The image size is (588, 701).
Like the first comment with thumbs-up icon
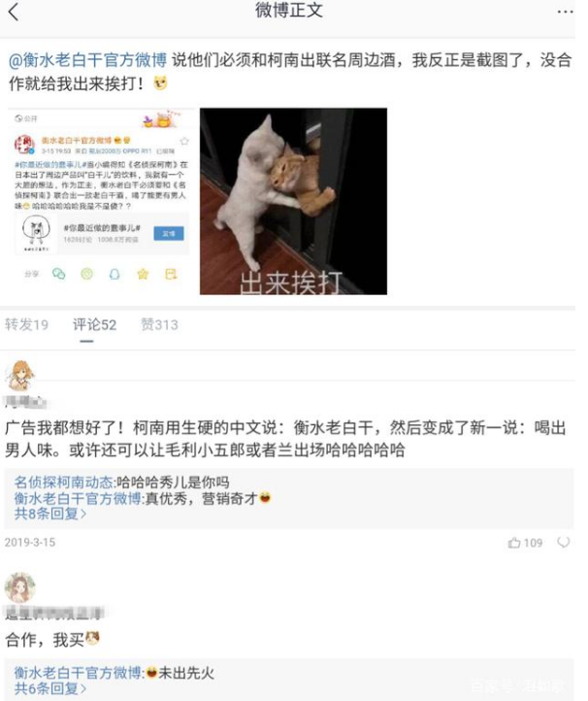(525, 543)
